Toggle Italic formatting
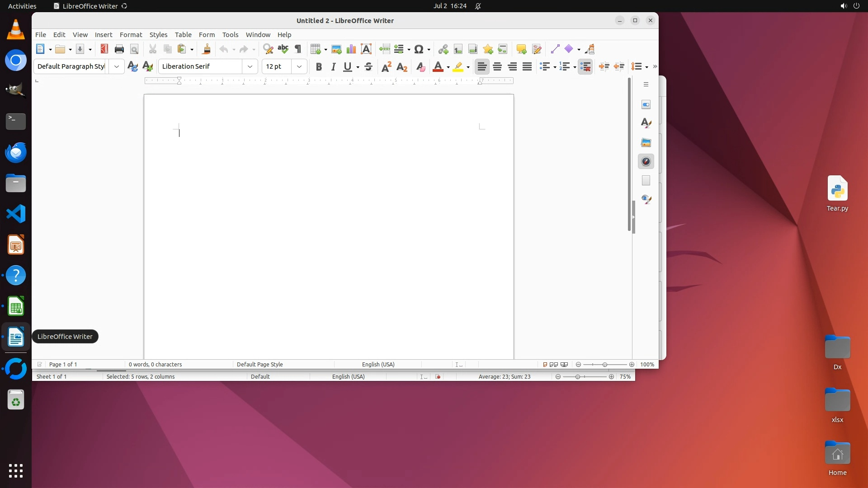 pos(333,66)
